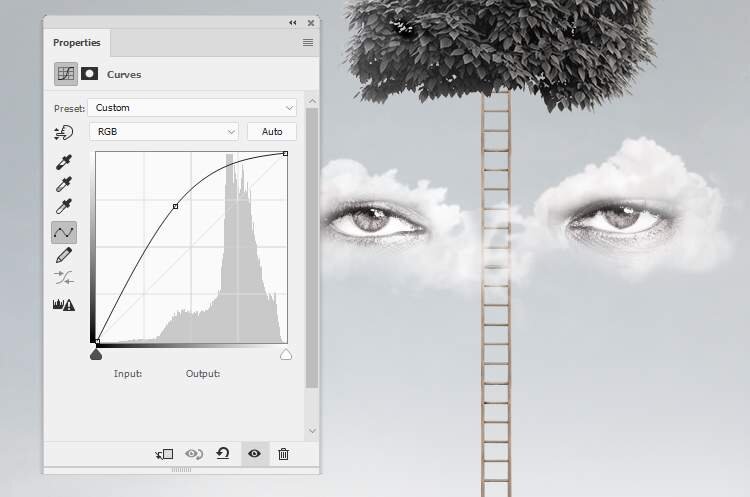
Task: Open the Preset Custom dropdown
Action: pyautogui.click(x=193, y=108)
